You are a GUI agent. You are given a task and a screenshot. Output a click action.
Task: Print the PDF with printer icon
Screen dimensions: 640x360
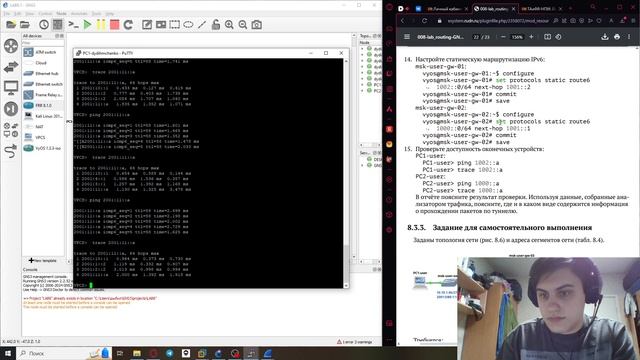pos(617,37)
